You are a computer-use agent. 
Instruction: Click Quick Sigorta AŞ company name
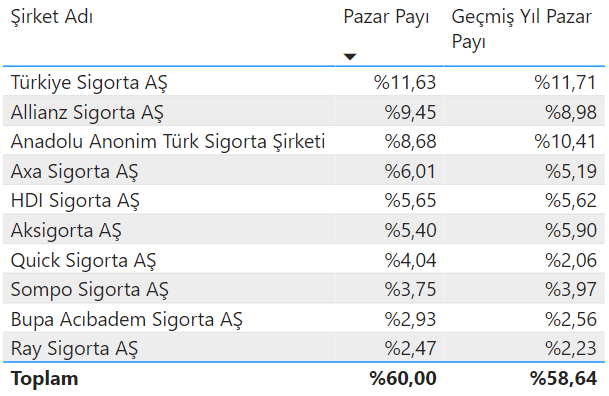click(x=83, y=260)
